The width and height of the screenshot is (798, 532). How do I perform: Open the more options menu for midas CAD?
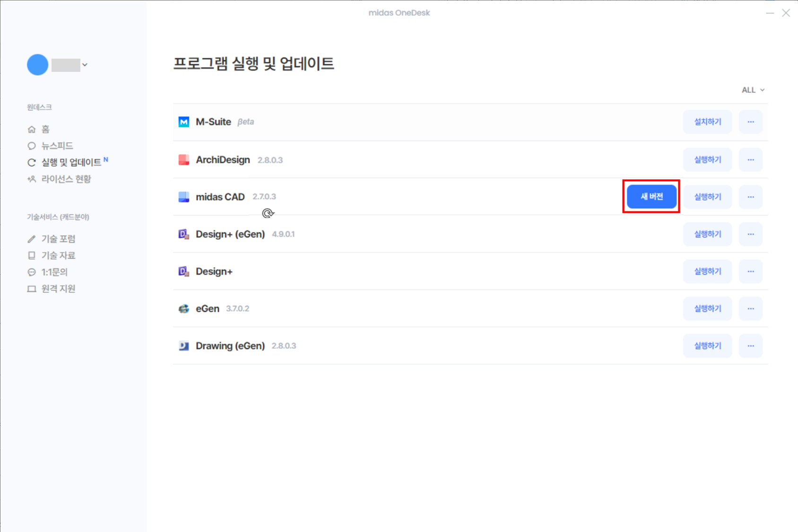[x=751, y=197]
